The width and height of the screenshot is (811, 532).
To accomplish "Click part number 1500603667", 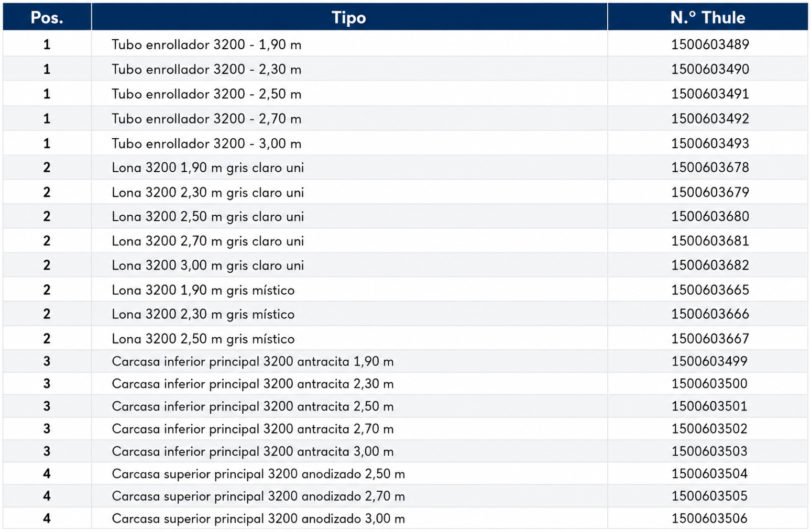I will point(710,338).
